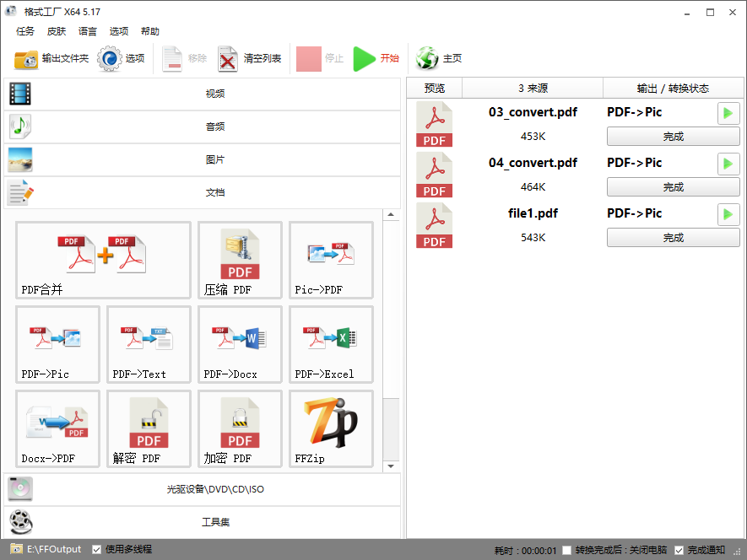Open the 任务 menu
The width and height of the screenshot is (747, 560).
pos(25,31)
